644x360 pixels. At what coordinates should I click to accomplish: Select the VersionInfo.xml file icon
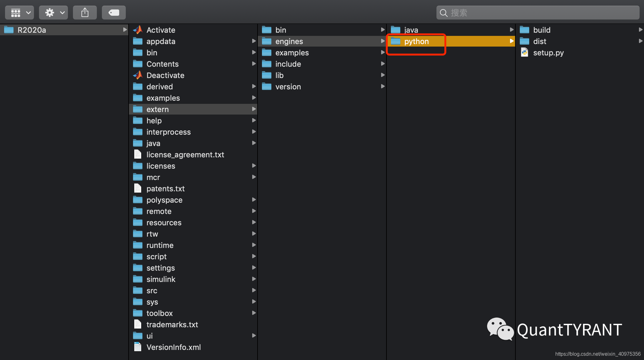pyautogui.click(x=138, y=347)
